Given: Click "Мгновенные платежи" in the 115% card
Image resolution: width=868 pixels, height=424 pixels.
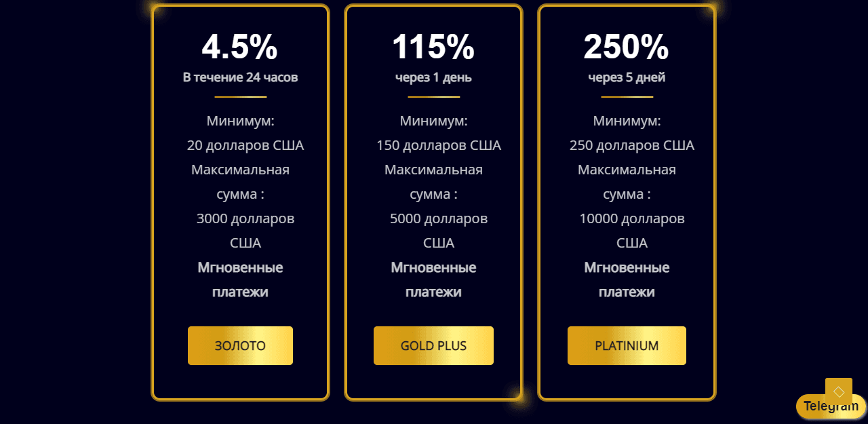Looking at the screenshot, I should [433, 280].
